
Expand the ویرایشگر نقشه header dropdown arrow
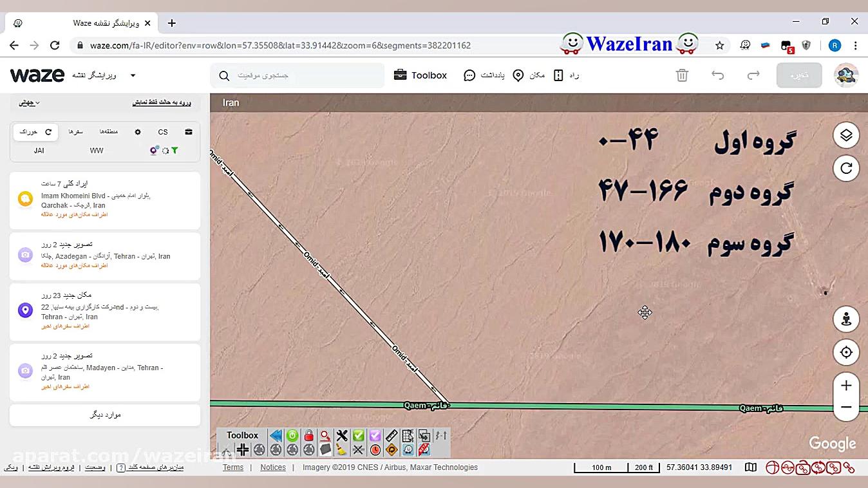(x=133, y=75)
